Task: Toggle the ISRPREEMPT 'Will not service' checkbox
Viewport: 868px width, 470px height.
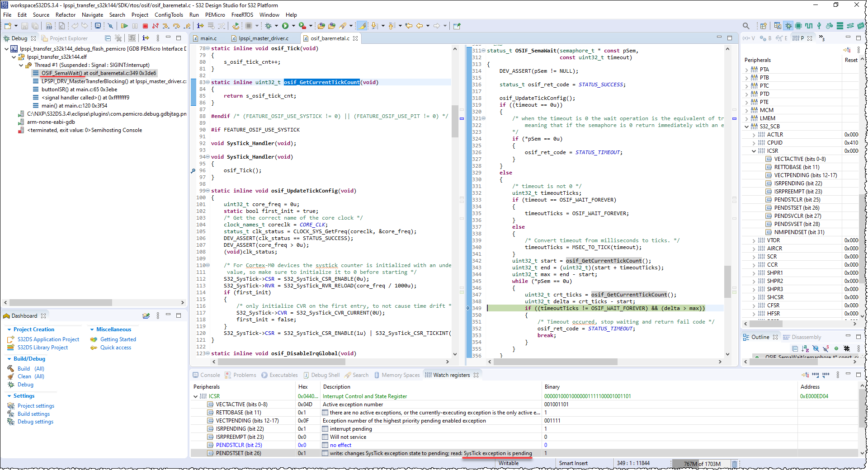Action: pos(325,437)
